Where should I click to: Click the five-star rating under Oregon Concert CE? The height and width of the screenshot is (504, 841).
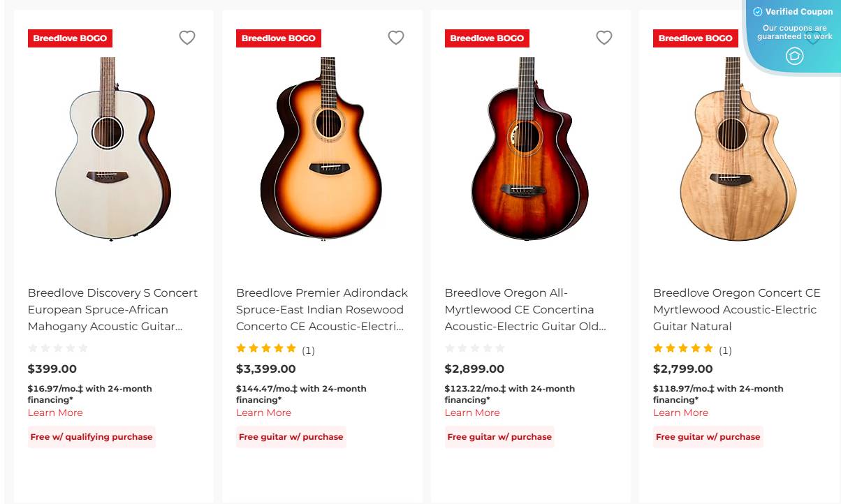coord(684,348)
